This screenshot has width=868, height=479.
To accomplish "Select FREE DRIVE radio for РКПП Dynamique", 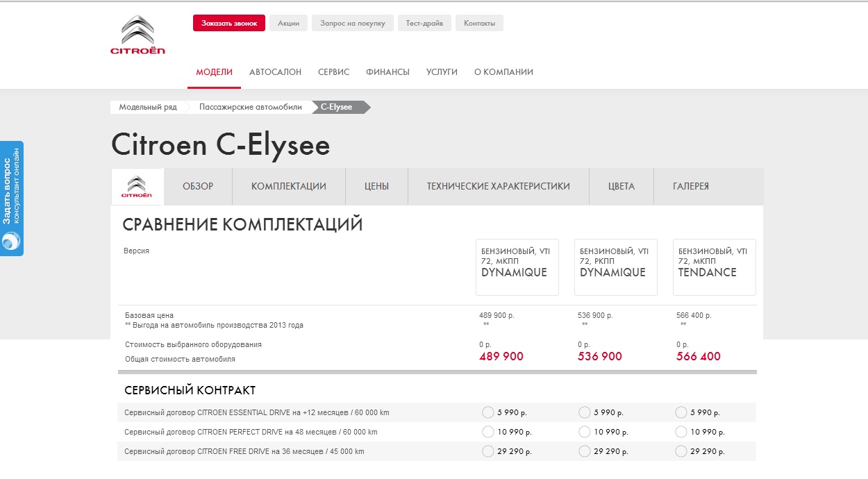I will click(584, 452).
